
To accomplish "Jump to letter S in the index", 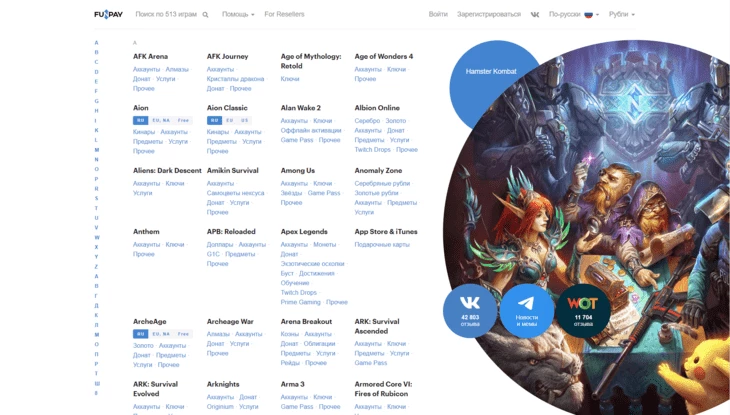I will coord(96,198).
